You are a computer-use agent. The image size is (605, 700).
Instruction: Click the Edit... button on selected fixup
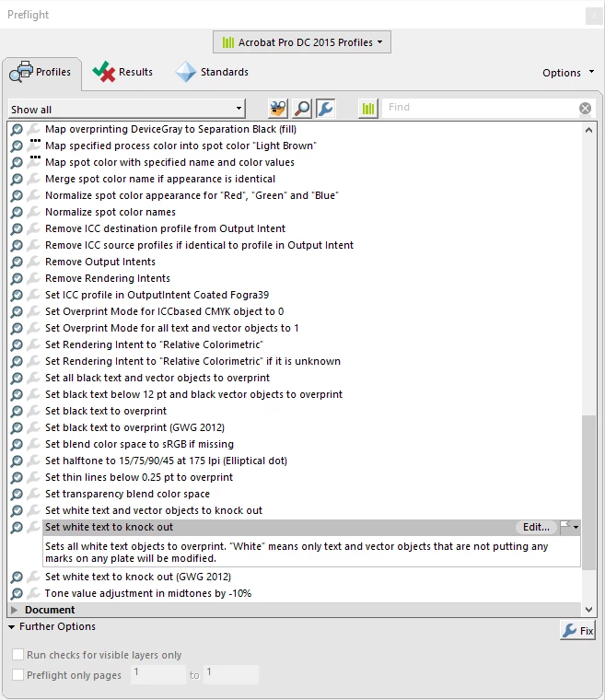536,527
